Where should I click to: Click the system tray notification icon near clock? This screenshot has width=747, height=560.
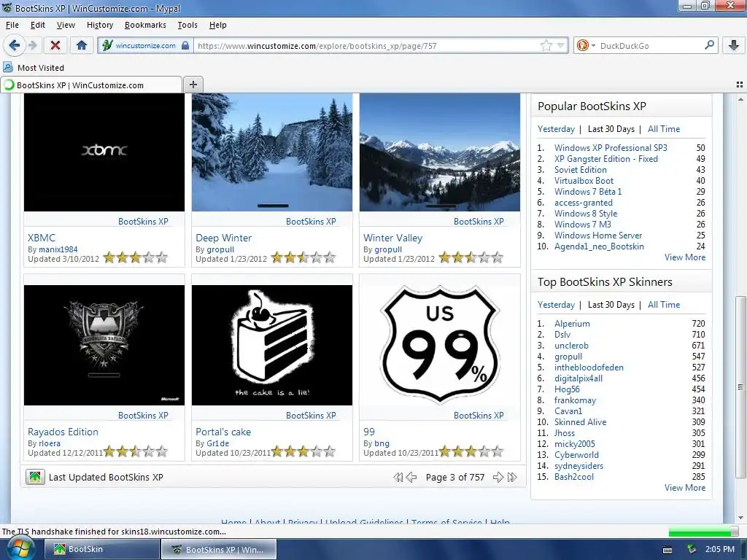point(692,550)
